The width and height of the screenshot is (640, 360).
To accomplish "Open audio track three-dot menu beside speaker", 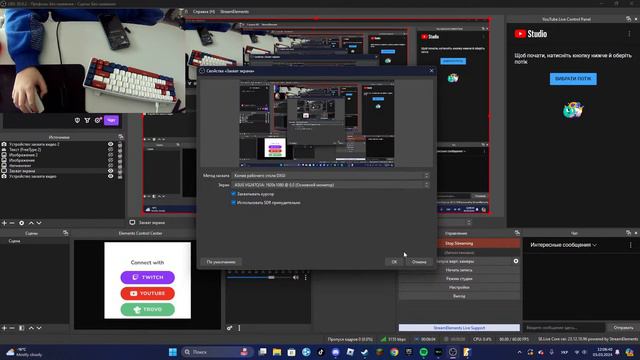I will point(305,278).
